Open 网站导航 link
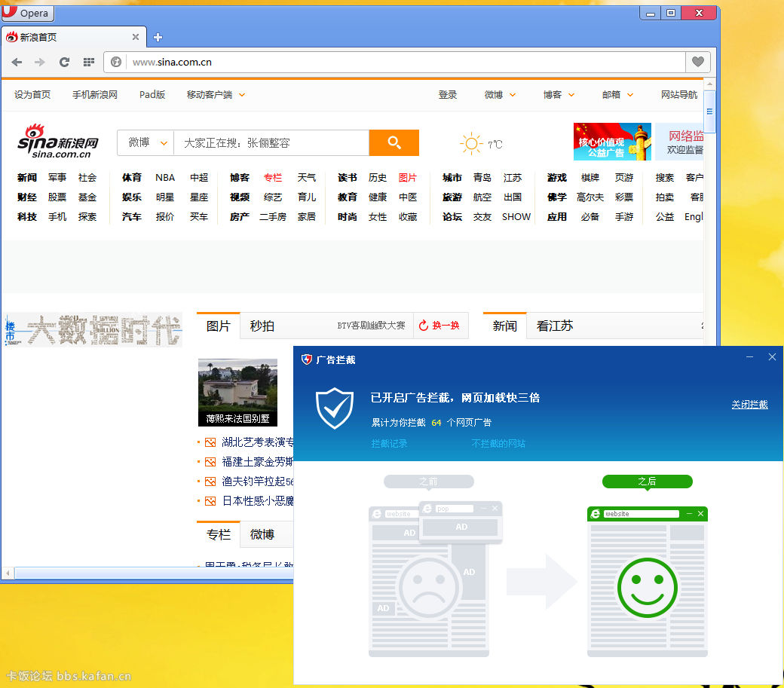This screenshot has height=688, width=784. (679, 95)
